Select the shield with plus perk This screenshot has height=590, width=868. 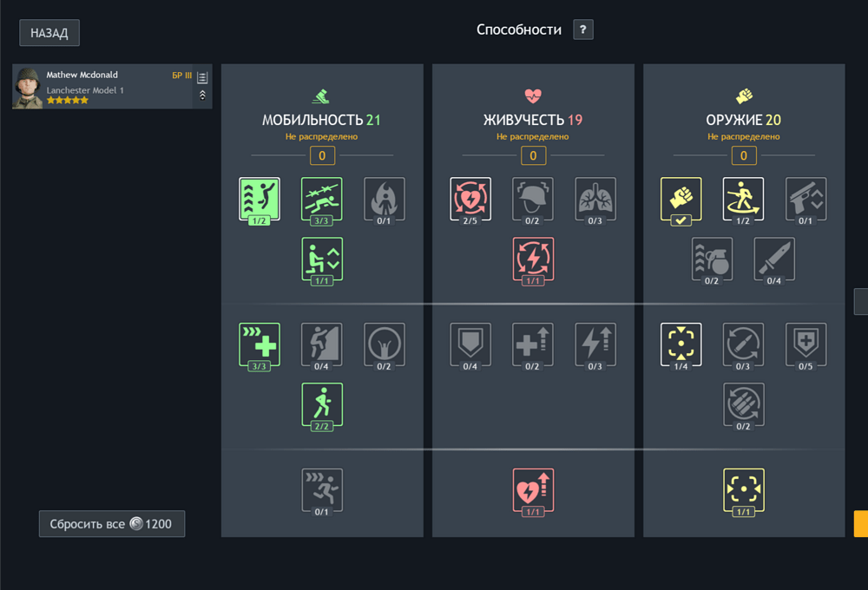click(806, 345)
